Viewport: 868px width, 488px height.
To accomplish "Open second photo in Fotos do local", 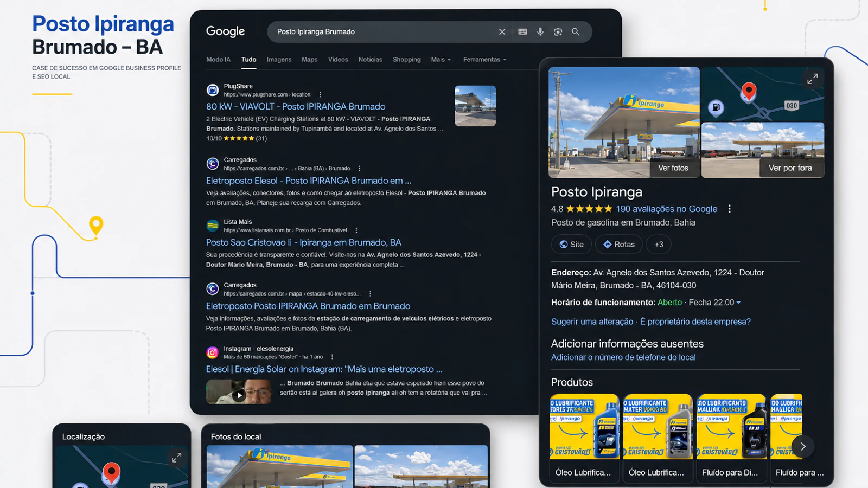I will pyautogui.click(x=421, y=466).
